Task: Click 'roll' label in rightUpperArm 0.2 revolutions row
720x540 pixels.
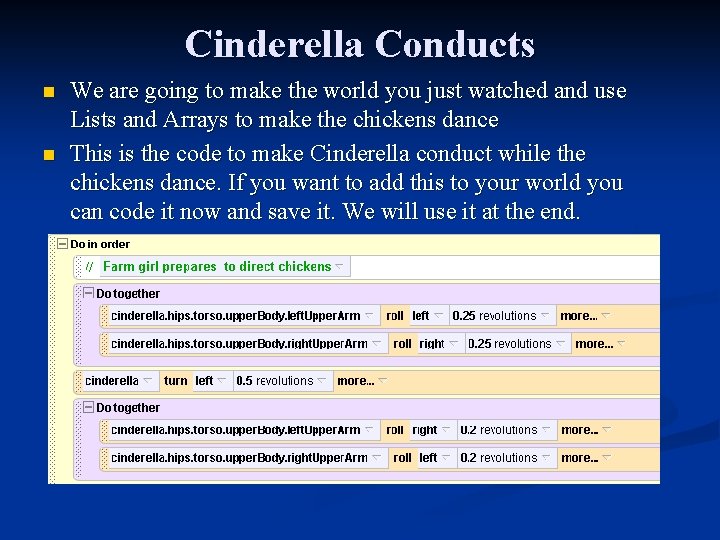Action: point(402,458)
